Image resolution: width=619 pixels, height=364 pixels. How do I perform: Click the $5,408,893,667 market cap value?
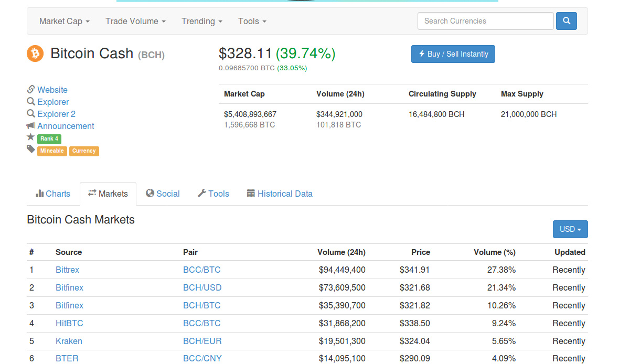[x=250, y=114]
